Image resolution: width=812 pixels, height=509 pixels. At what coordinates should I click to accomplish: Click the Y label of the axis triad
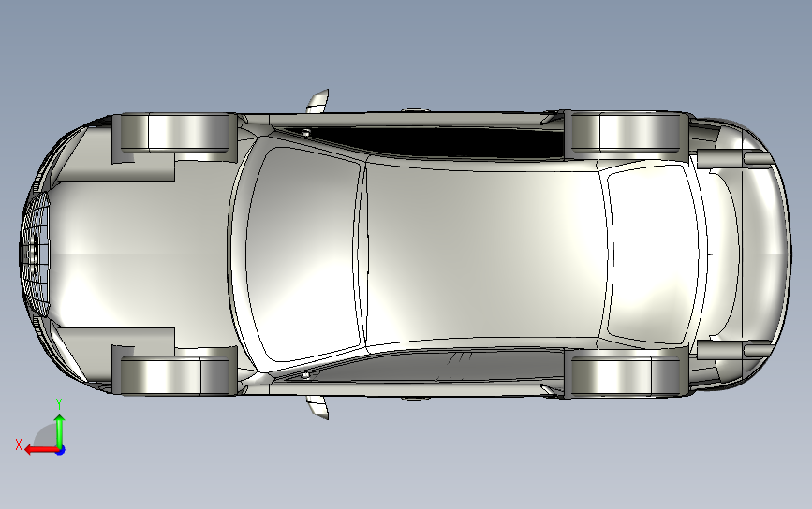pos(59,404)
